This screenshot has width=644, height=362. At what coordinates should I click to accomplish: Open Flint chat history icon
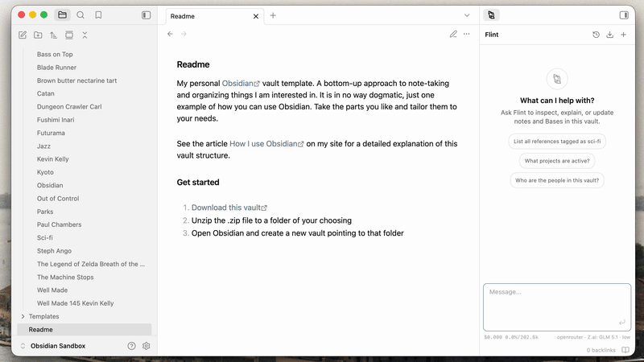pos(596,35)
